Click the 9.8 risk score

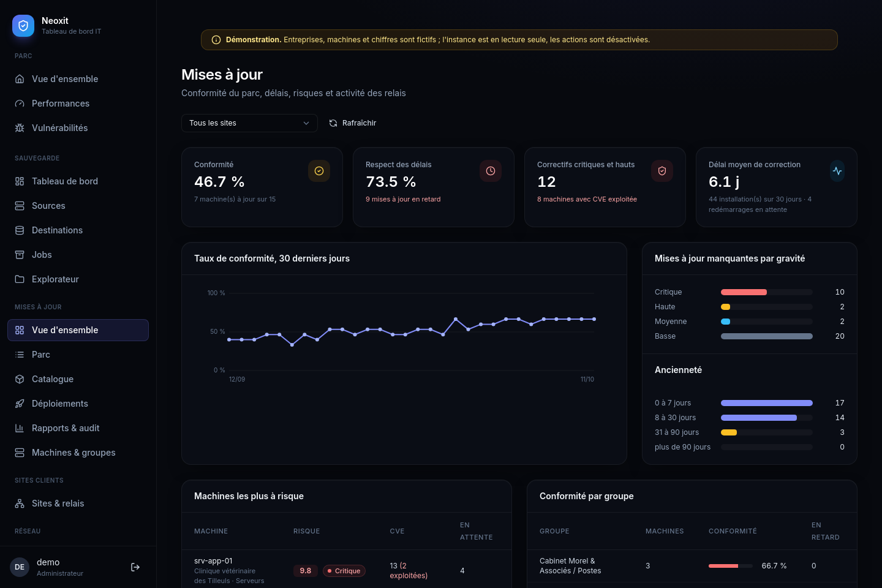[x=305, y=571]
